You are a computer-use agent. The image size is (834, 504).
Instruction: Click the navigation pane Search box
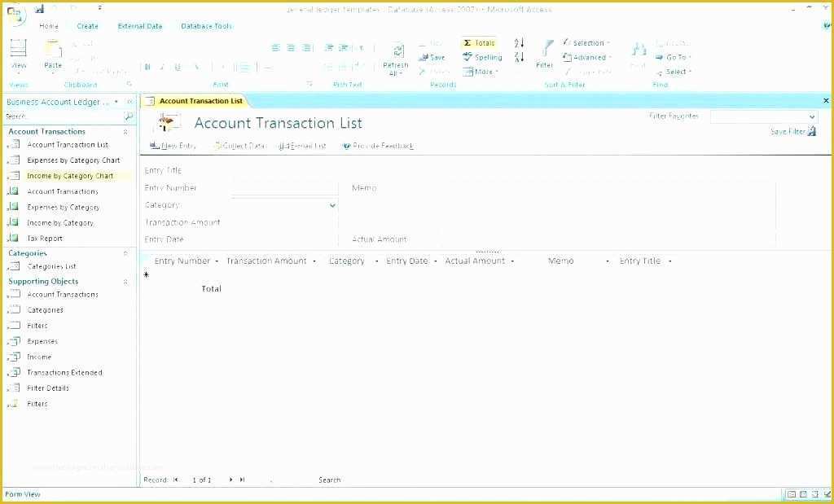point(64,116)
